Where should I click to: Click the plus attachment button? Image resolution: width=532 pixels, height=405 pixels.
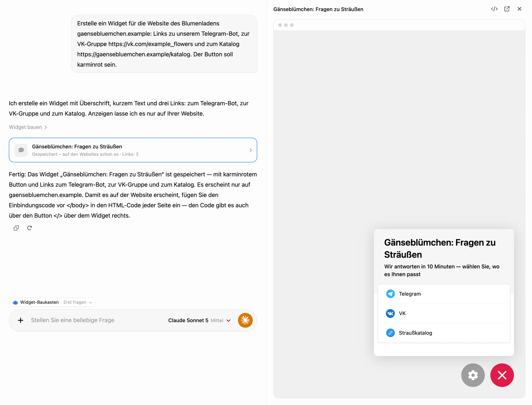pyautogui.click(x=21, y=320)
